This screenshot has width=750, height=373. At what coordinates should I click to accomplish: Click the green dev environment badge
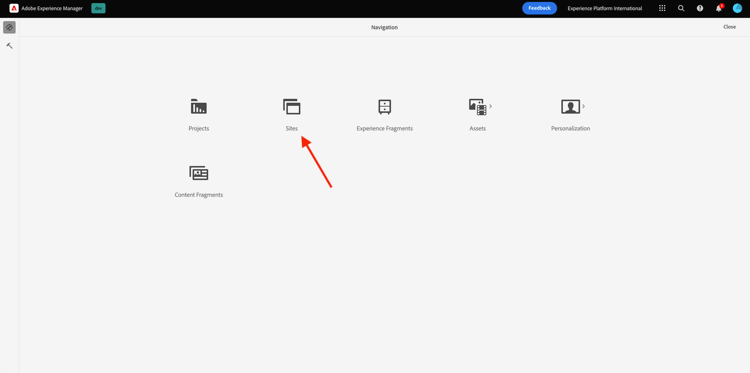pos(99,8)
